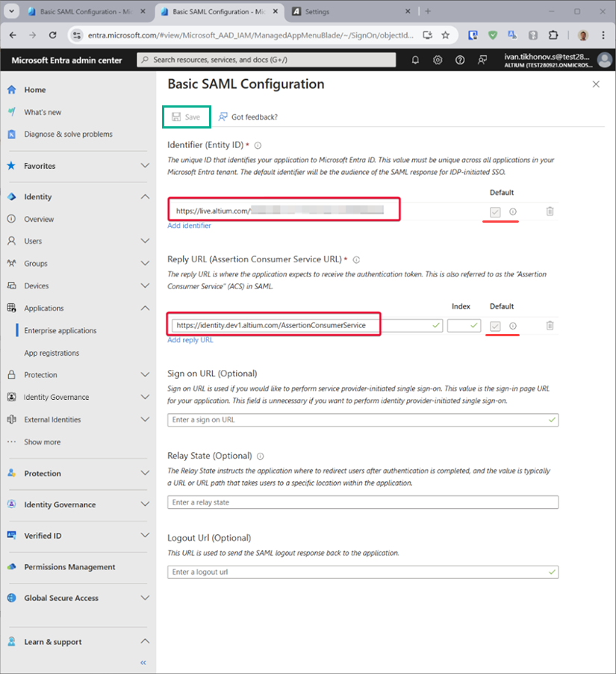Click Show more in the sidebar
This screenshot has width=616, height=674.
pyautogui.click(x=42, y=442)
